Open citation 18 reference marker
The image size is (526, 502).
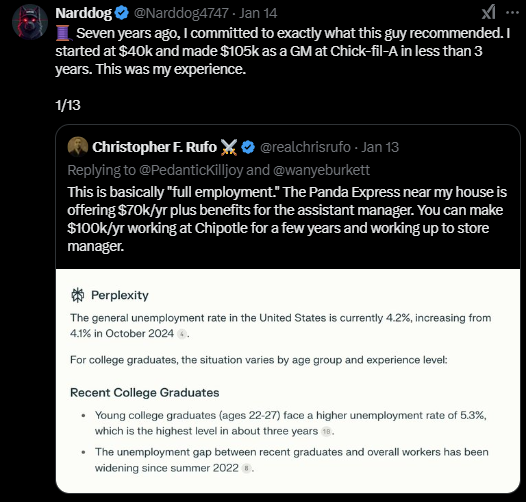(x=326, y=431)
